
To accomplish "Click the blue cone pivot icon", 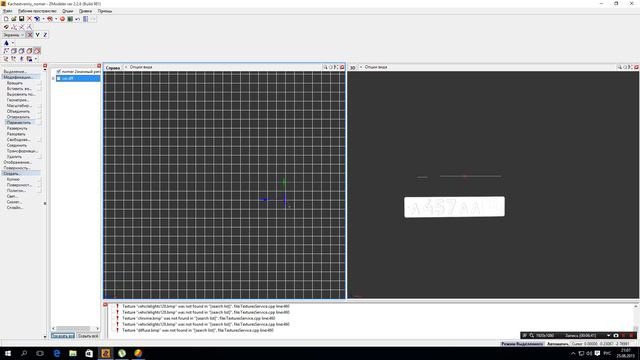I will pyautogui.click(x=6, y=43).
